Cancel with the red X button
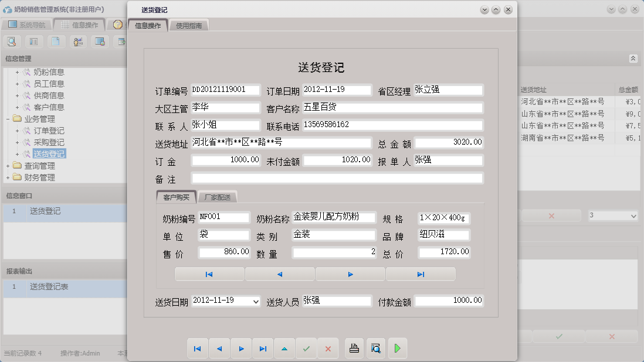 point(328,348)
